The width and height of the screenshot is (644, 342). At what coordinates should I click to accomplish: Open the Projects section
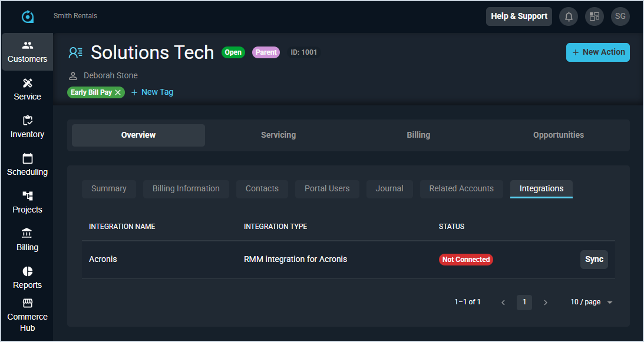pos(27,202)
